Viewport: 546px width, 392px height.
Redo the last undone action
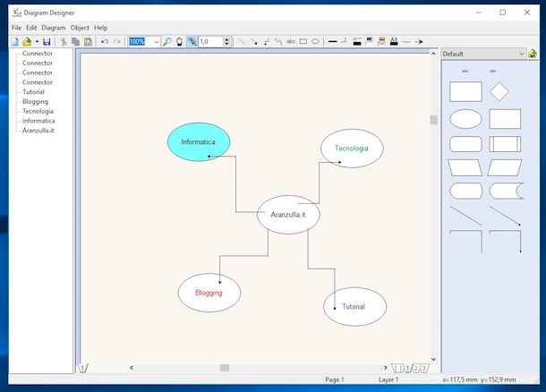pos(117,42)
